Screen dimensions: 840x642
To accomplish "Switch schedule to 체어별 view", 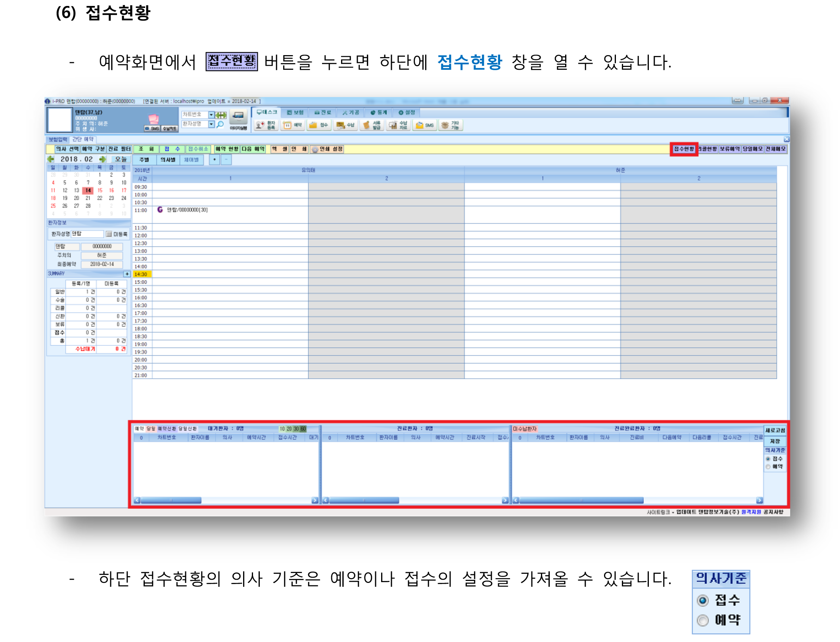I will (x=191, y=160).
